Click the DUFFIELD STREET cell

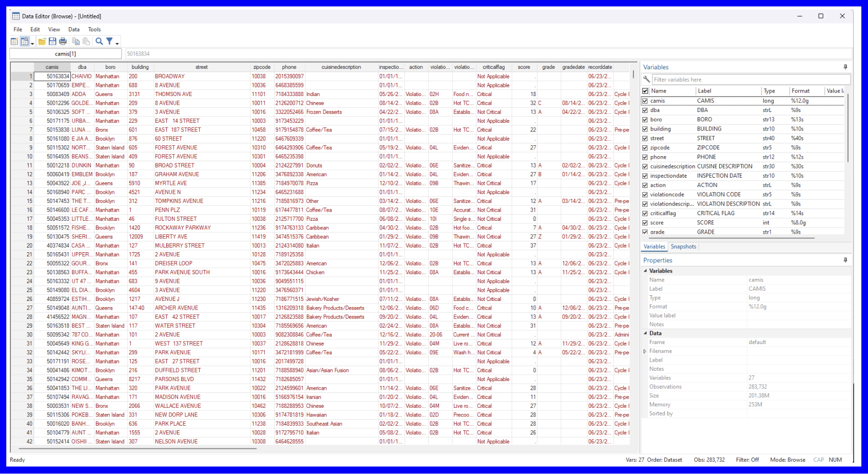tap(202, 370)
